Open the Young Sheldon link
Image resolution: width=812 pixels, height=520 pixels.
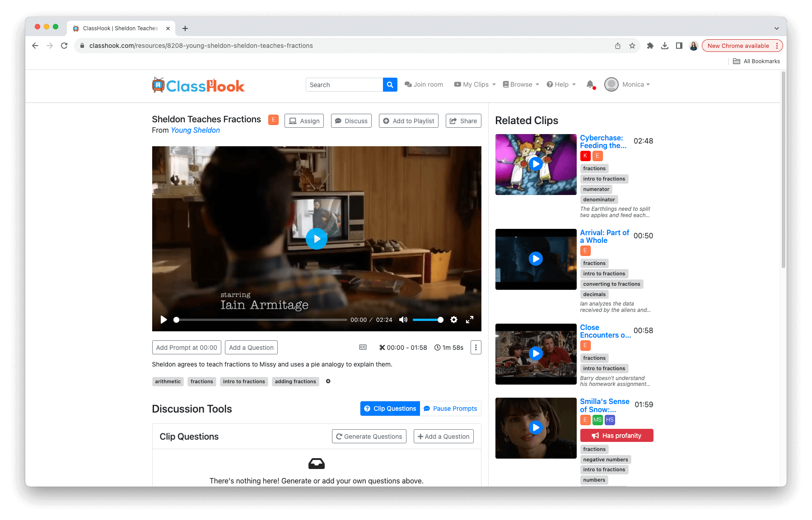point(195,130)
